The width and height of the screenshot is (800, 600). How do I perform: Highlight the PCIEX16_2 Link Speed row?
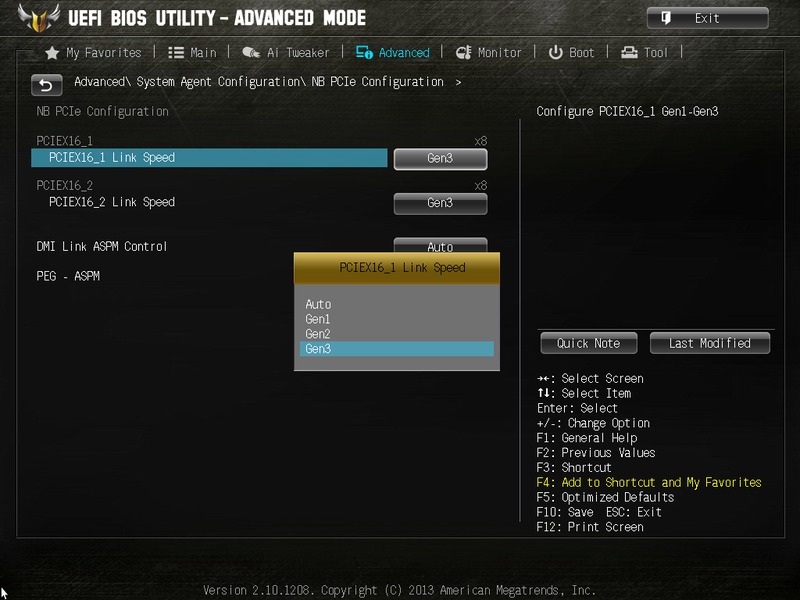tap(112, 202)
